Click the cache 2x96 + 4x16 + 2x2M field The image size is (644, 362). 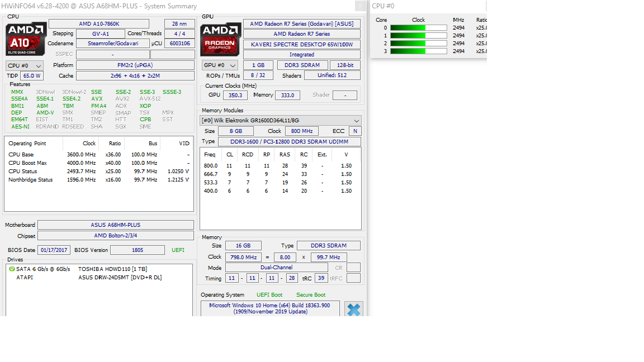point(135,76)
